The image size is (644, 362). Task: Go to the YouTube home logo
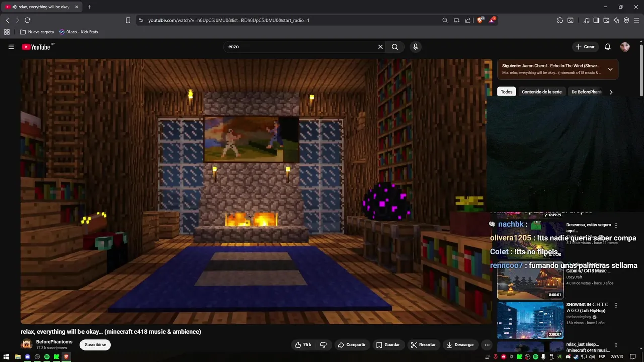36,47
